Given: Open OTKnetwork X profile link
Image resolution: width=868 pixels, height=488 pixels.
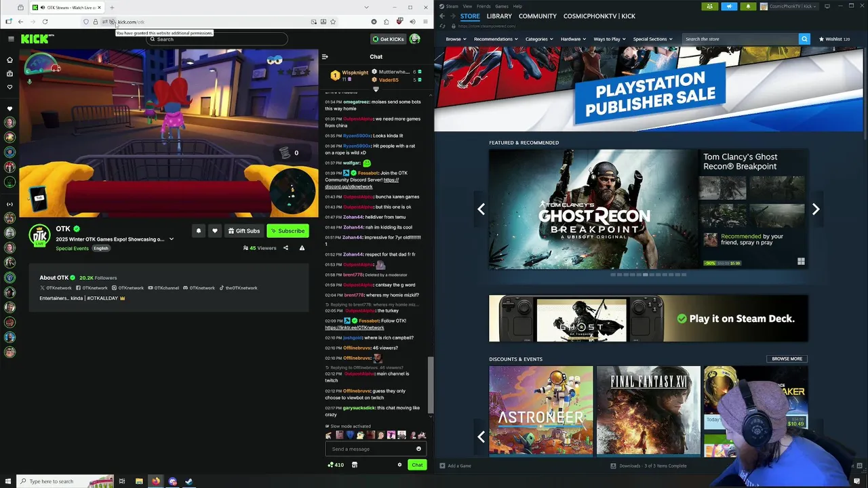Looking at the screenshot, I should coord(56,288).
